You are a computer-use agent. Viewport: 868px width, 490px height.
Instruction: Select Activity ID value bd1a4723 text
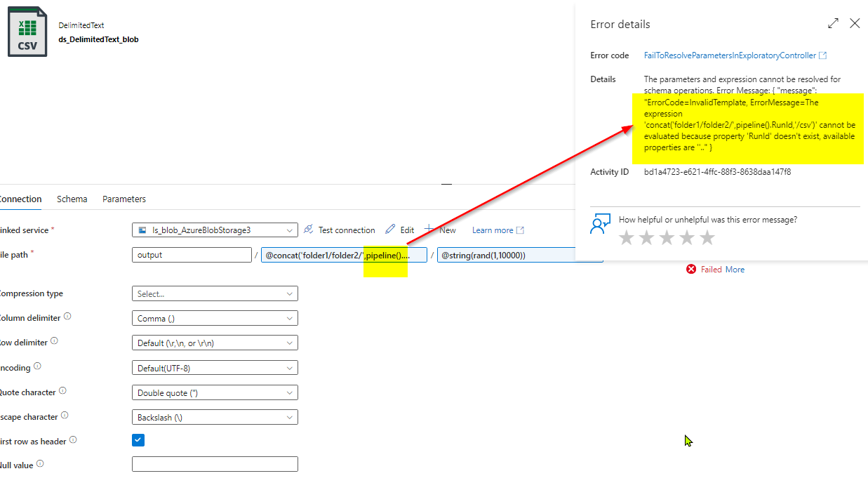coord(717,172)
